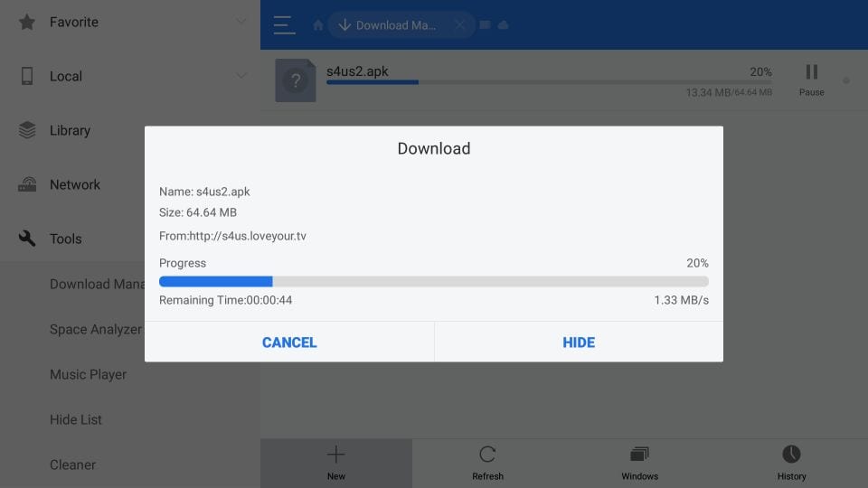This screenshot has height=488, width=868.
Task: Expand the Favorite section chevron
Action: pos(241,22)
